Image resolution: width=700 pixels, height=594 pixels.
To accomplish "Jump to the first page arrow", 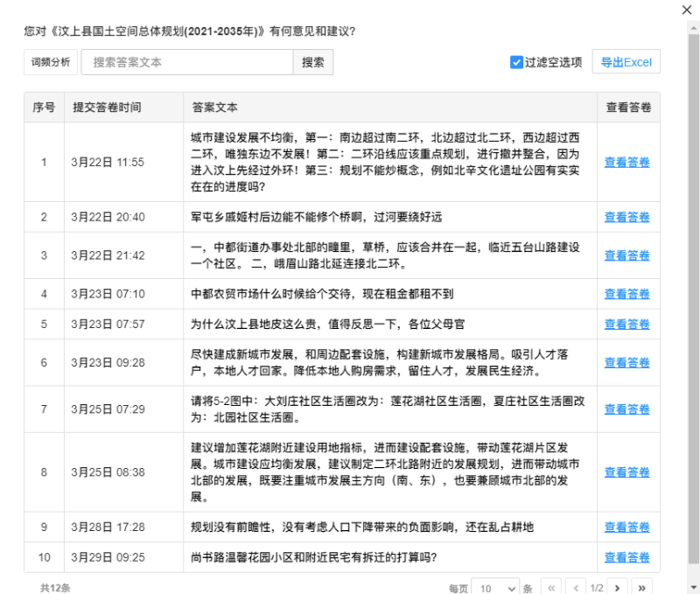I will (551, 588).
